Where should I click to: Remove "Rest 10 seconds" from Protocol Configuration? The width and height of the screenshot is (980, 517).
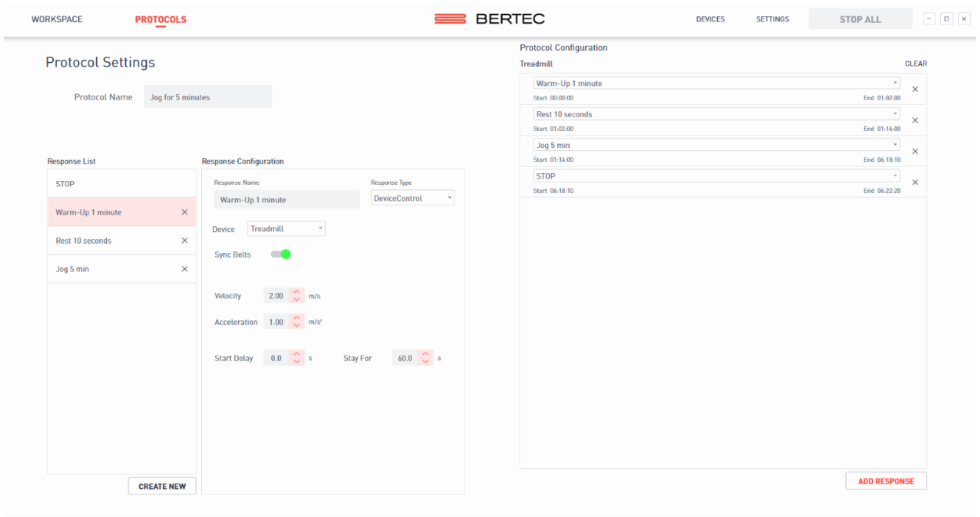915,120
